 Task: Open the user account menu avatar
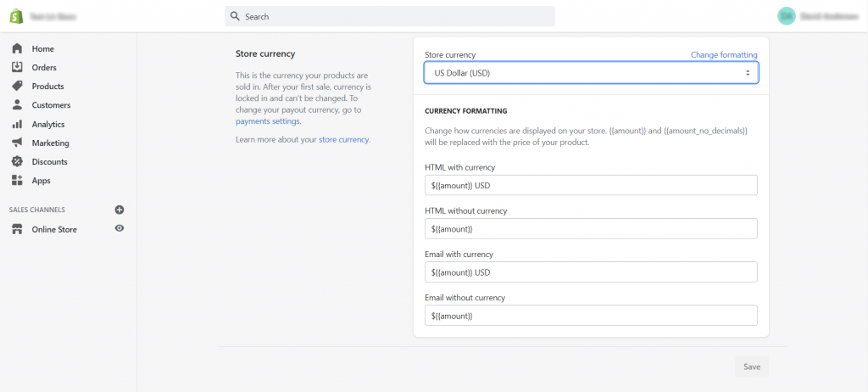coord(786,15)
